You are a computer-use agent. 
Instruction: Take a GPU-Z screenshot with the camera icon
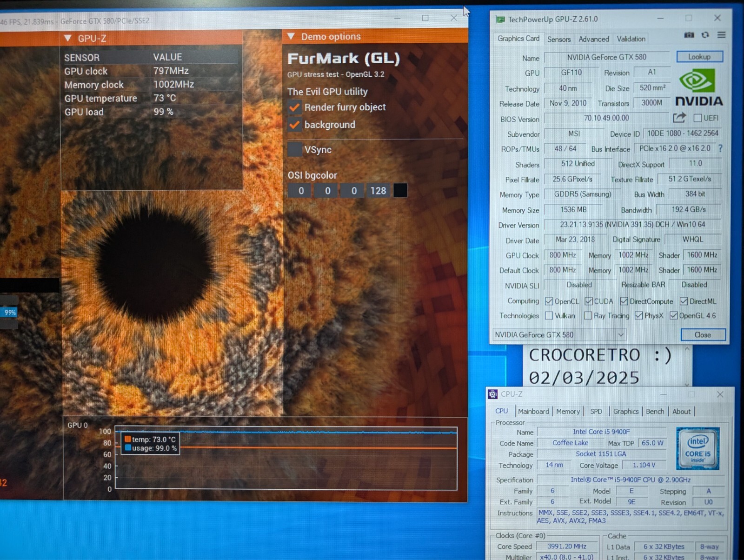pos(689,35)
